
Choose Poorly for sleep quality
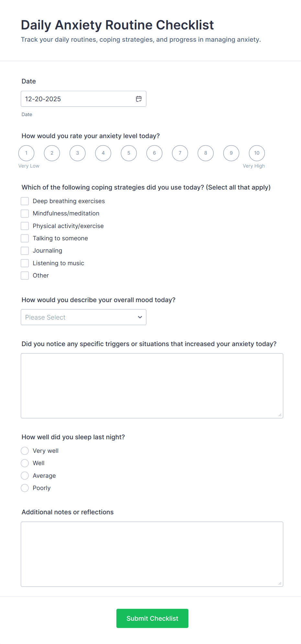25,488
